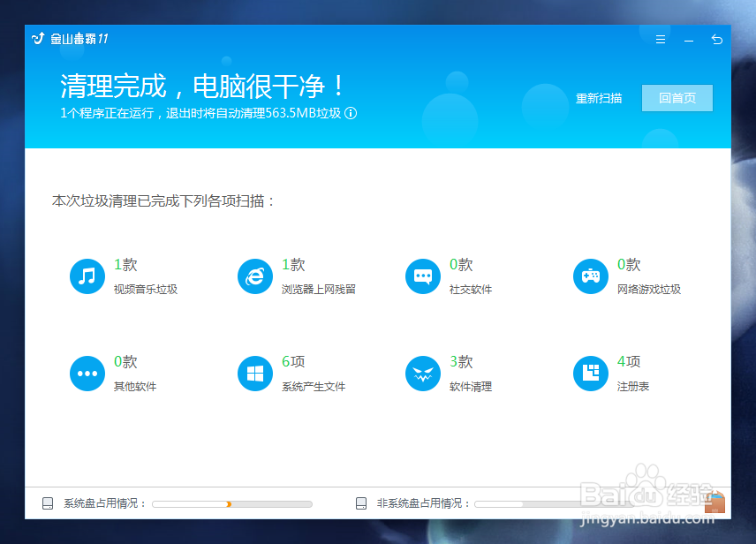Click the 3款 count text
Screen dimensions: 756x544
click(461, 361)
